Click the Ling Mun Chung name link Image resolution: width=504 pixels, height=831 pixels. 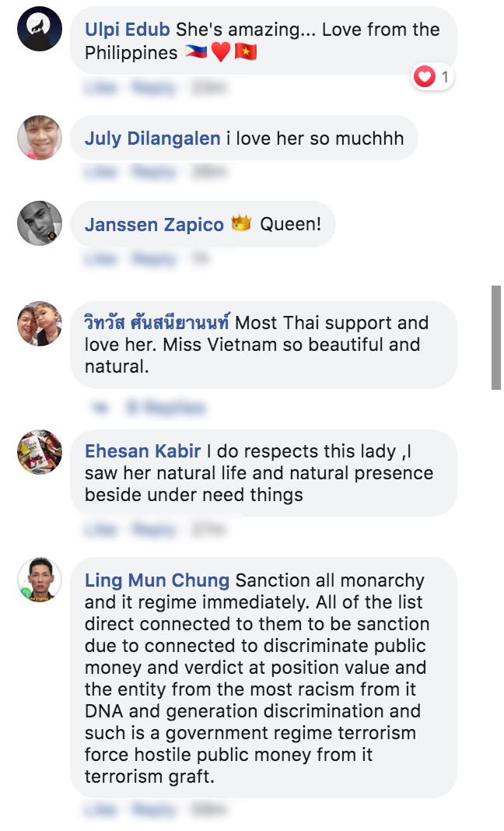[156, 580]
